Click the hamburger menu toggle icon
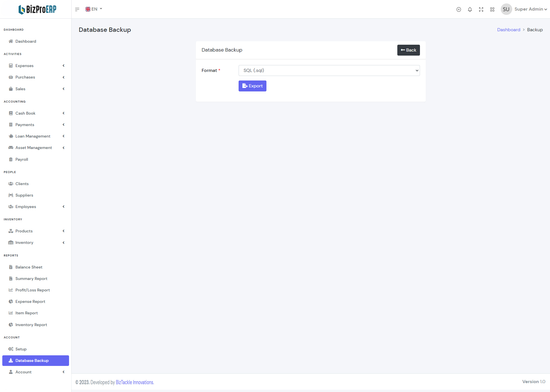This screenshot has width=550, height=392. click(77, 9)
